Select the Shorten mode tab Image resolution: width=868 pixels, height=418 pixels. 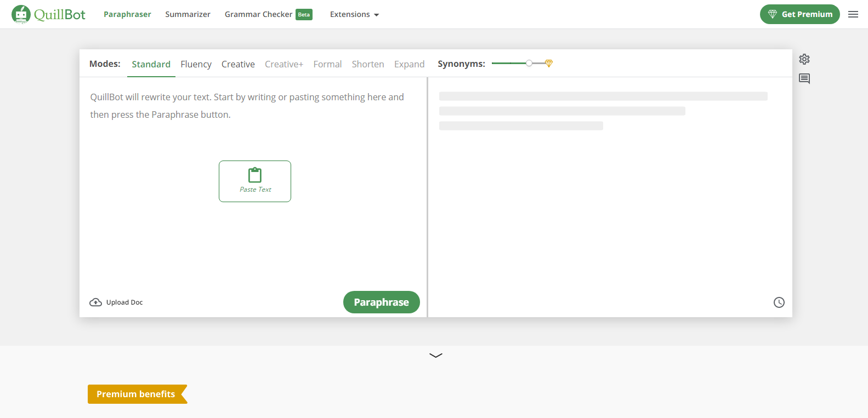pyautogui.click(x=368, y=64)
